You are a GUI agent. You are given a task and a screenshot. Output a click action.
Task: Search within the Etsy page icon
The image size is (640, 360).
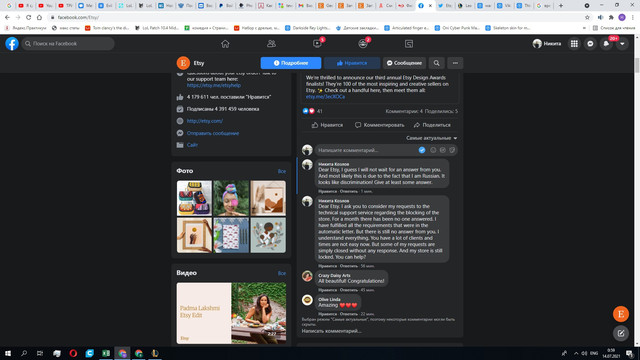(x=436, y=63)
